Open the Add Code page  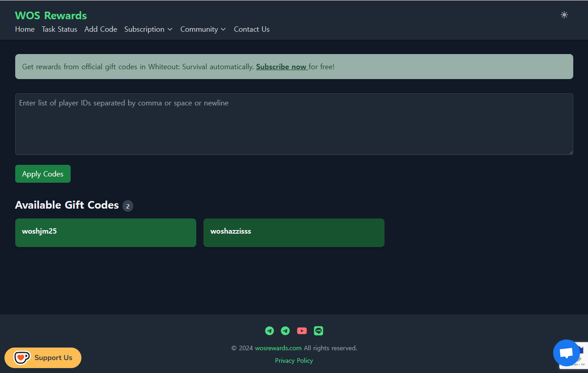point(101,29)
